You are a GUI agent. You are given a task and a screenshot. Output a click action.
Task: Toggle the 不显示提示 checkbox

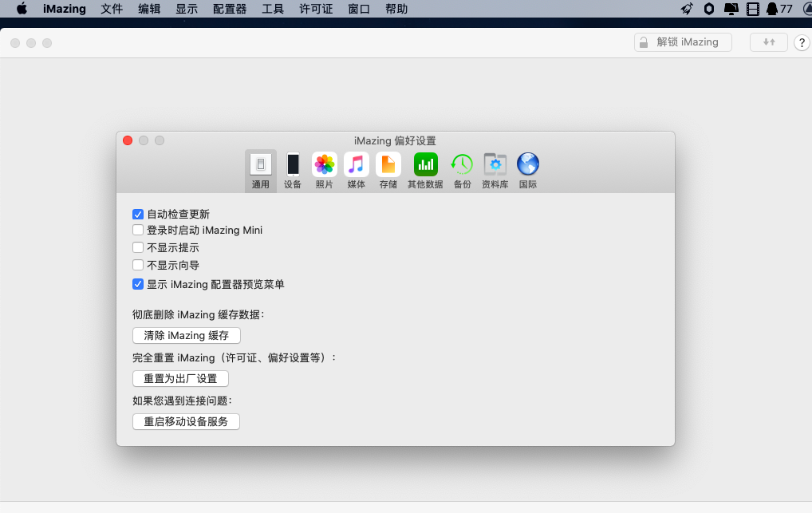138,247
